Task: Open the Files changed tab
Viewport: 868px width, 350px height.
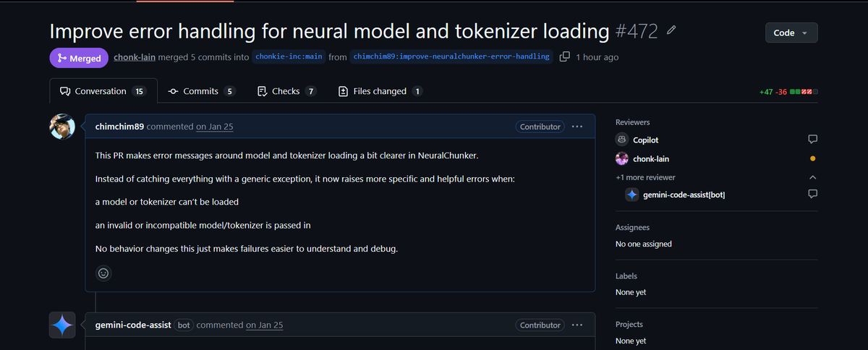Action: (381, 91)
